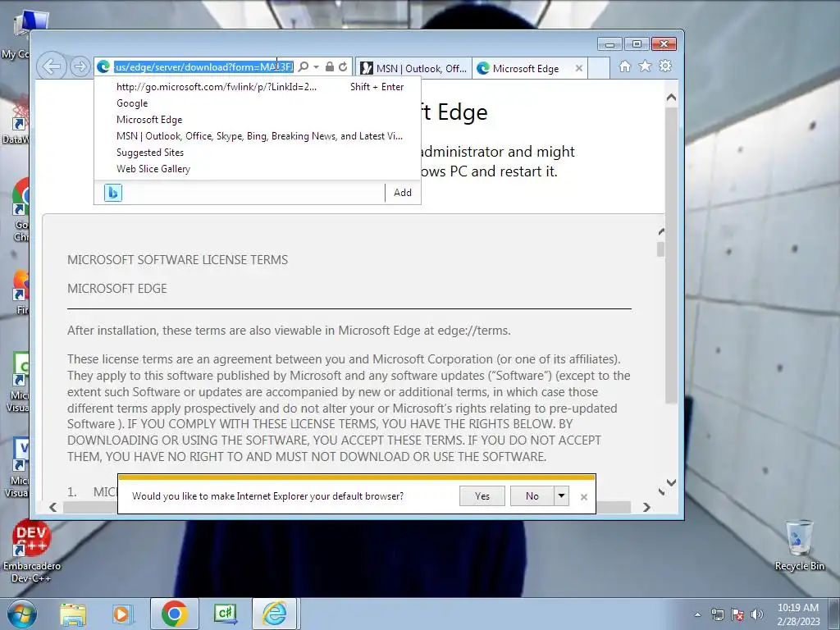
Task: Go forward with the IE forward arrow
Action: (80, 67)
